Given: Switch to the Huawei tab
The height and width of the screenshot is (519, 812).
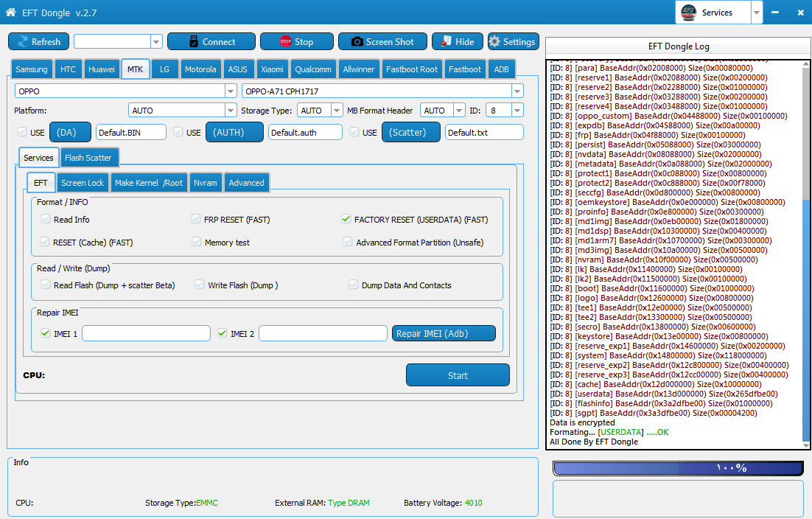Looking at the screenshot, I should point(102,69).
